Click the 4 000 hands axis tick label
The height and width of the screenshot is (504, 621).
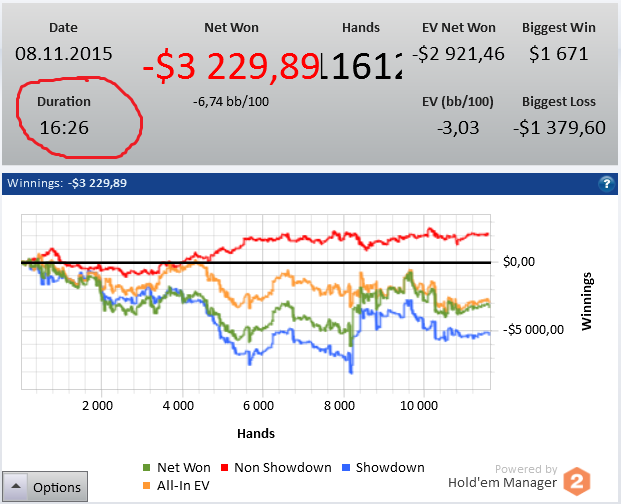178,405
